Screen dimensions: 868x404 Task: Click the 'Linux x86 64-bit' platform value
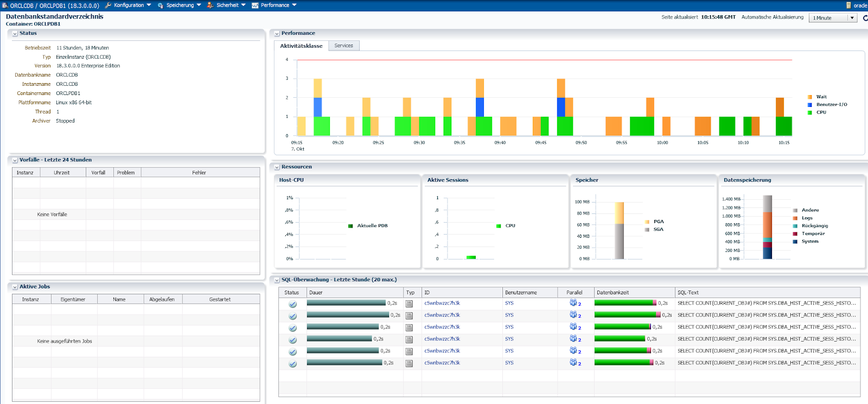(74, 103)
